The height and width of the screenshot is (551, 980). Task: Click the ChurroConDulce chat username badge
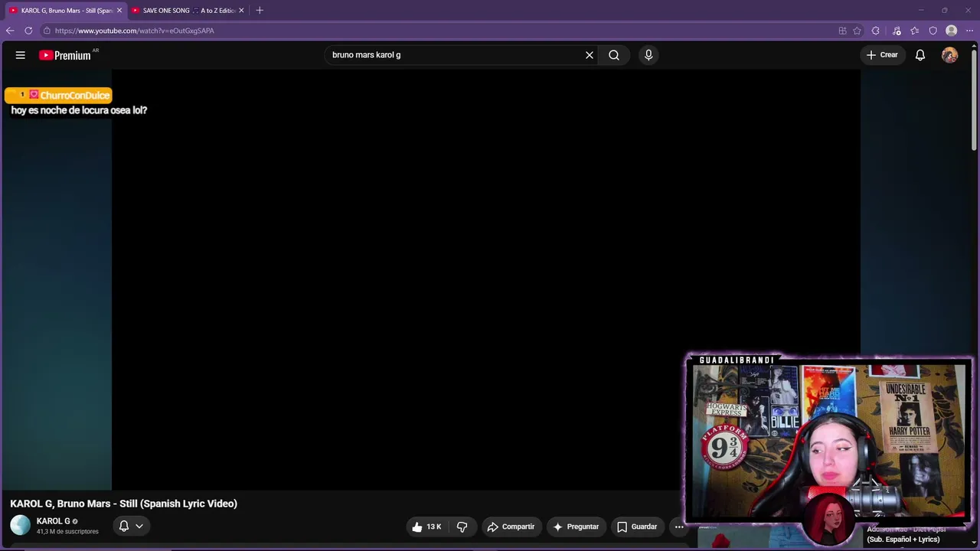[58, 95]
